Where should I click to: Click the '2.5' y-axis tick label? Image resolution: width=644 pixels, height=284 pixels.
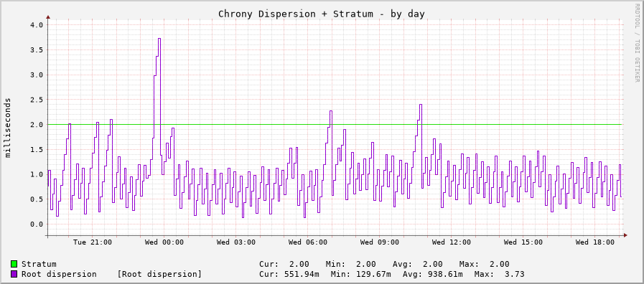37,100
